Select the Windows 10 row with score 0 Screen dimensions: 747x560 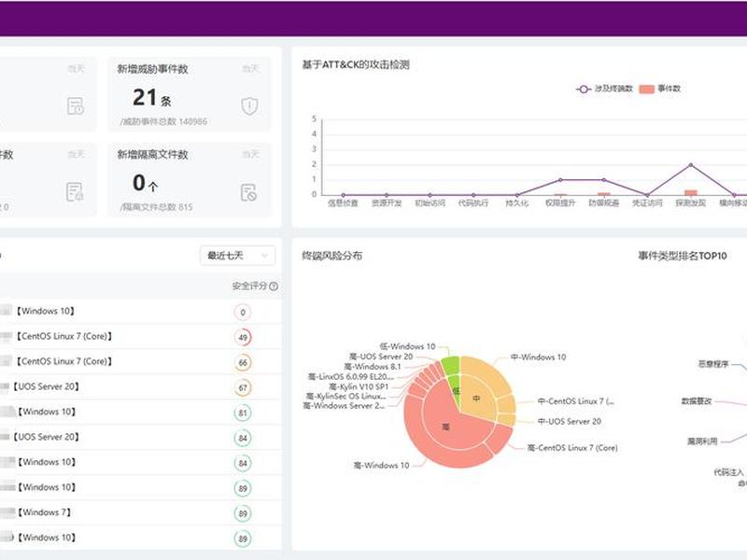pyautogui.click(x=141, y=312)
